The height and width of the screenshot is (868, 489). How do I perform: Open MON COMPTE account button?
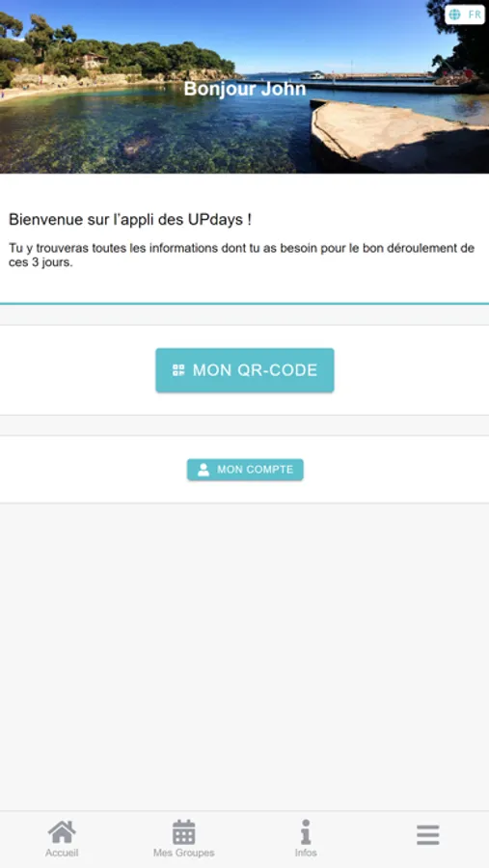click(245, 470)
